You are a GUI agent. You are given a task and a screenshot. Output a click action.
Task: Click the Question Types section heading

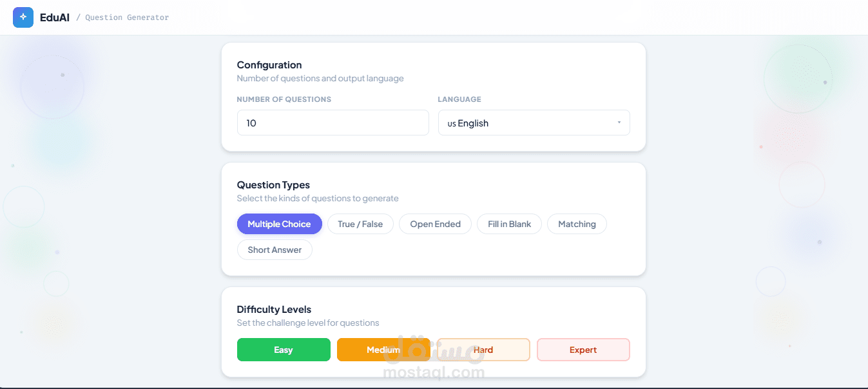pyautogui.click(x=273, y=185)
